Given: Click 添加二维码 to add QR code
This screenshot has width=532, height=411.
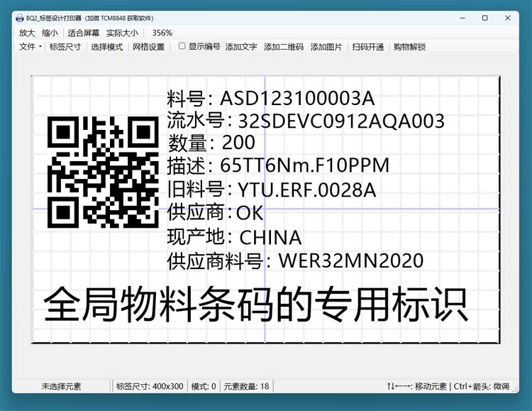Looking at the screenshot, I should (x=284, y=47).
